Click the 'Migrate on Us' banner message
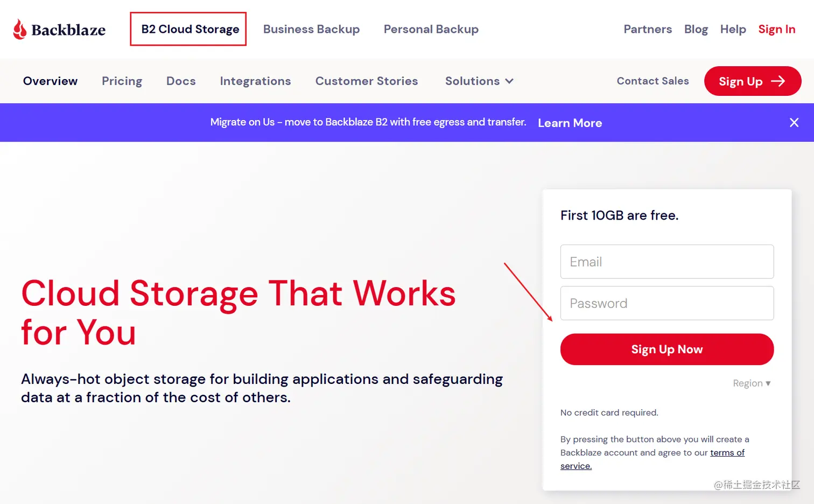This screenshot has width=814, height=504. [x=368, y=122]
